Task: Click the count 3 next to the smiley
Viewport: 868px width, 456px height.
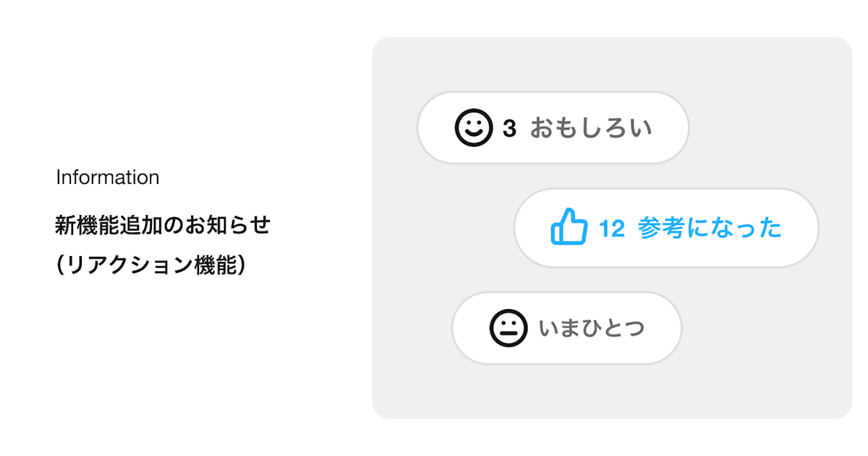Action: 509,128
